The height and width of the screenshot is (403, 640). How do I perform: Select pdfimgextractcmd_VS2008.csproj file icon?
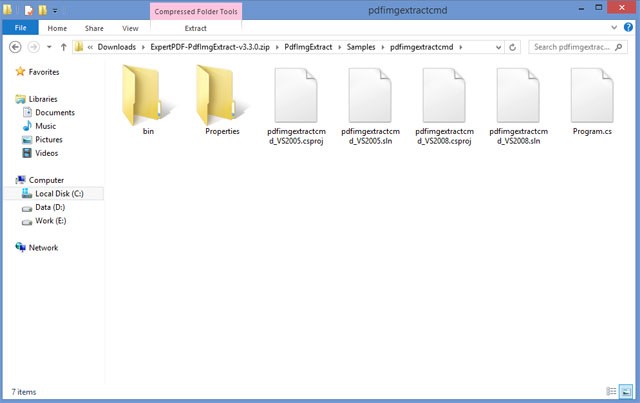444,96
